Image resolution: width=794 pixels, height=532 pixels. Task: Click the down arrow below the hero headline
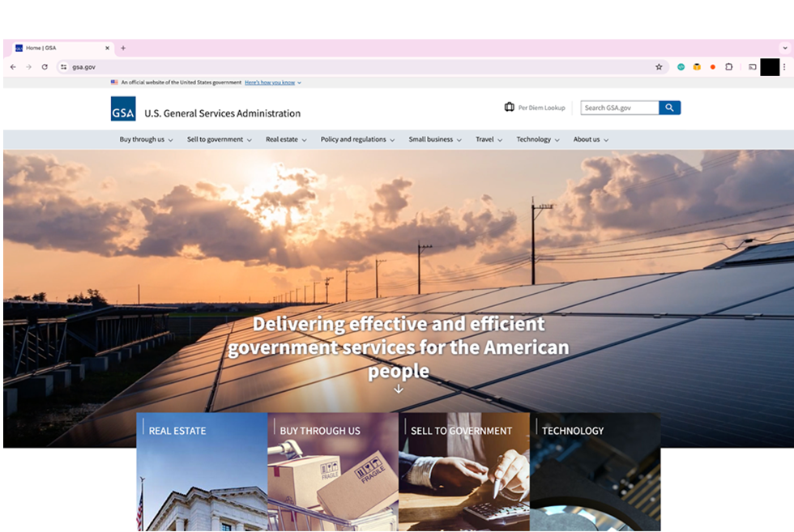(399, 389)
